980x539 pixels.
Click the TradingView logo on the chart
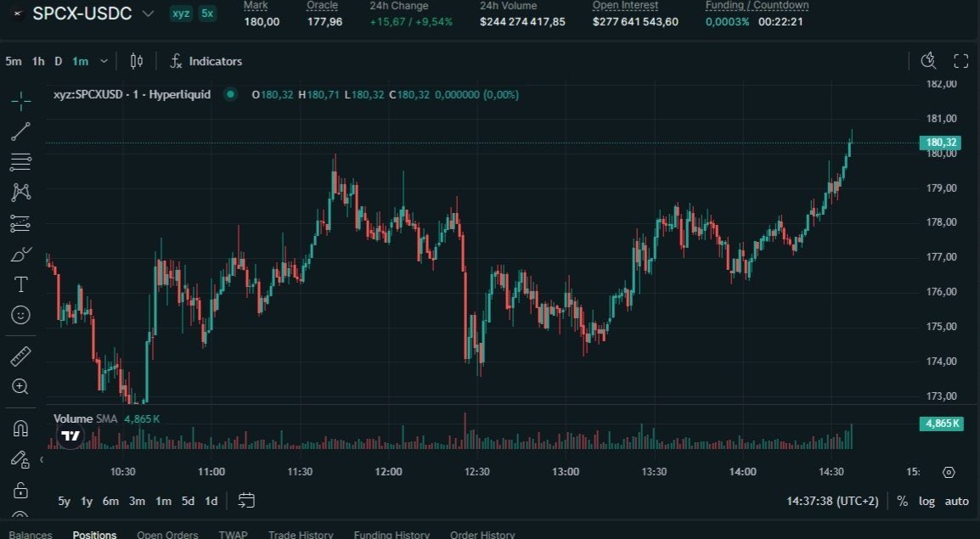[70, 435]
